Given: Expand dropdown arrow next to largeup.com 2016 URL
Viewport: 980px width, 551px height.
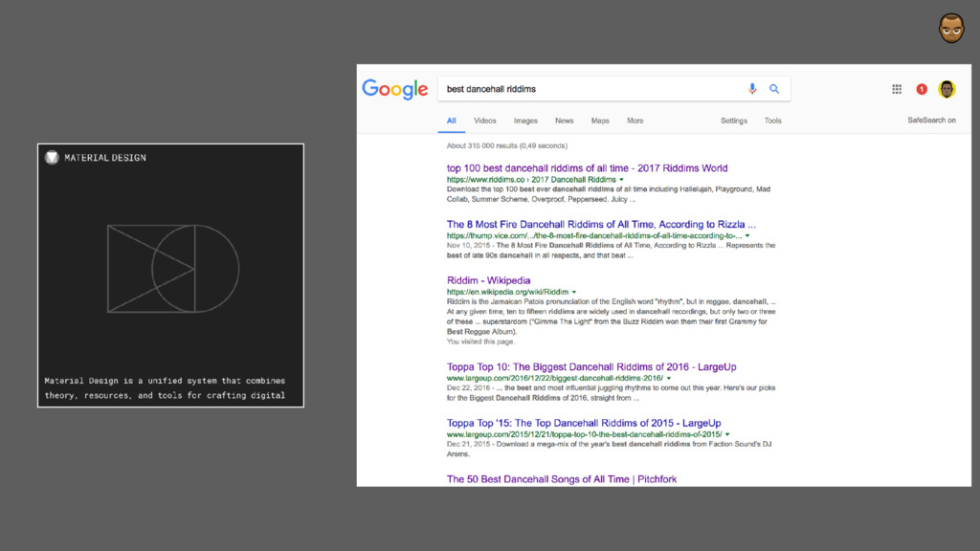Looking at the screenshot, I should pyautogui.click(x=669, y=379).
